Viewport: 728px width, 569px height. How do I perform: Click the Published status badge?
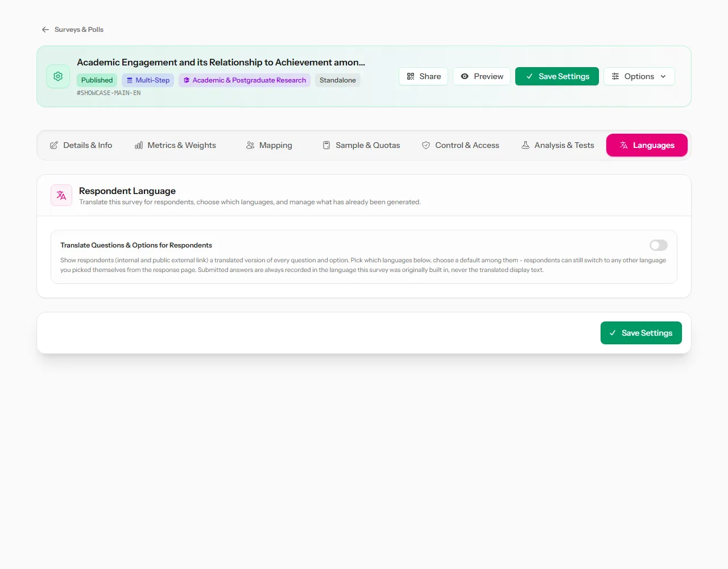[97, 80]
